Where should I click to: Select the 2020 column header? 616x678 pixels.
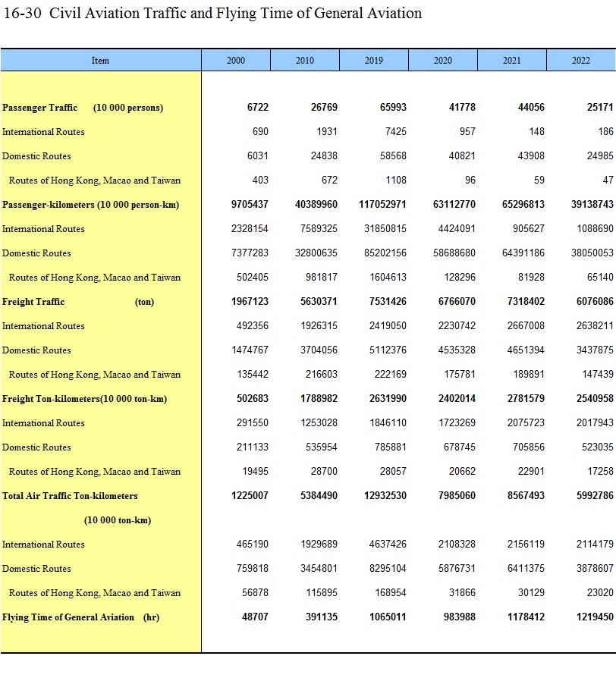(x=443, y=61)
